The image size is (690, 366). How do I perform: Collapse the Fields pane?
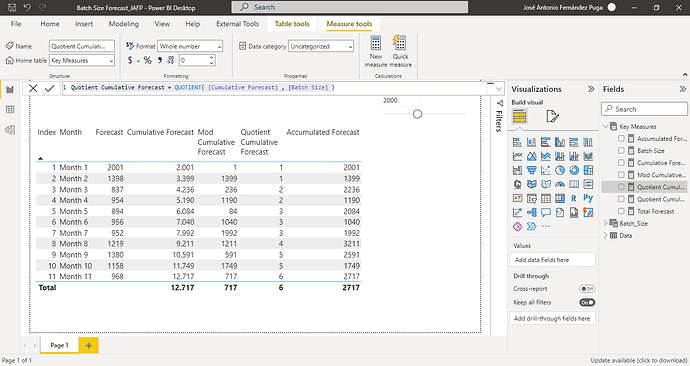point(682,89)
